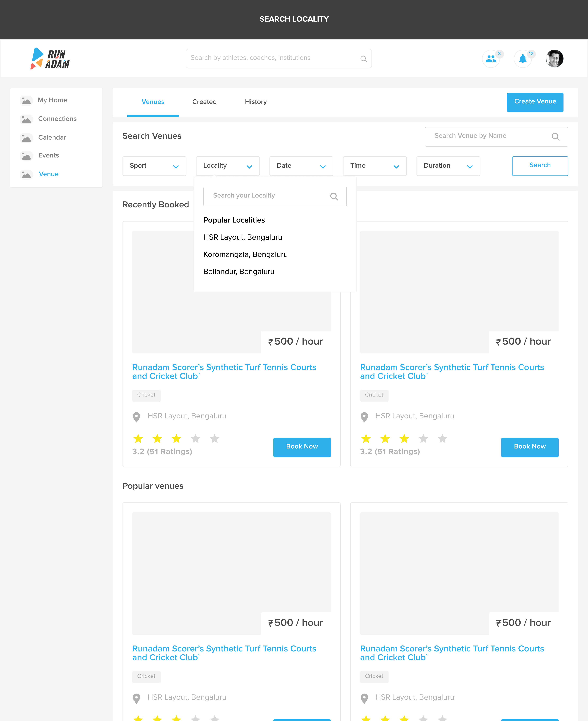
Task: Switch to the History tab
Action: [x=256, y=102]
